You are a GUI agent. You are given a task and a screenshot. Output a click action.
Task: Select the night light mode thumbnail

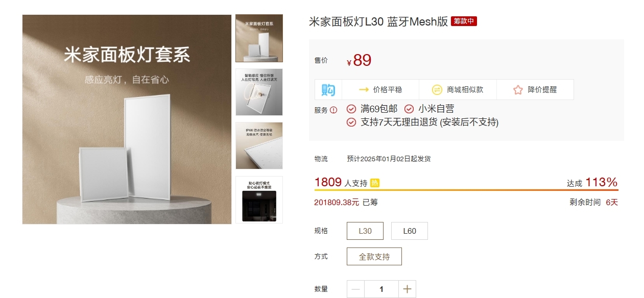click(x=259, y=200)
